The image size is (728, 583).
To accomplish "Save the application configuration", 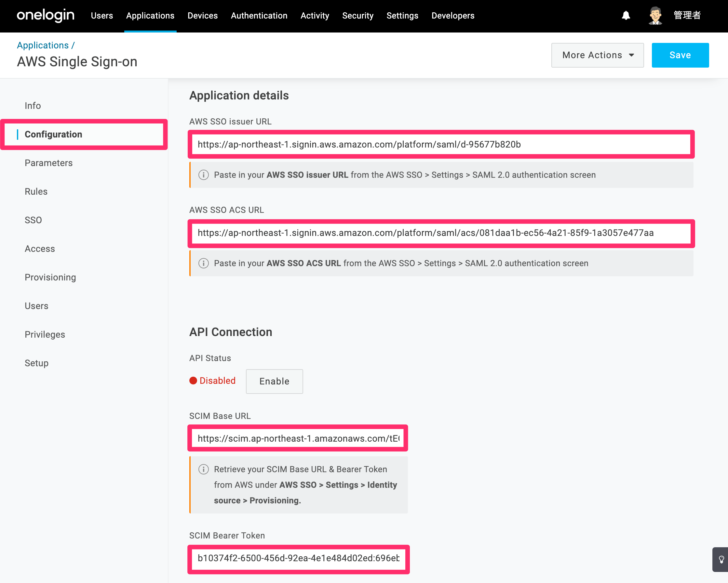I will 680,55.
